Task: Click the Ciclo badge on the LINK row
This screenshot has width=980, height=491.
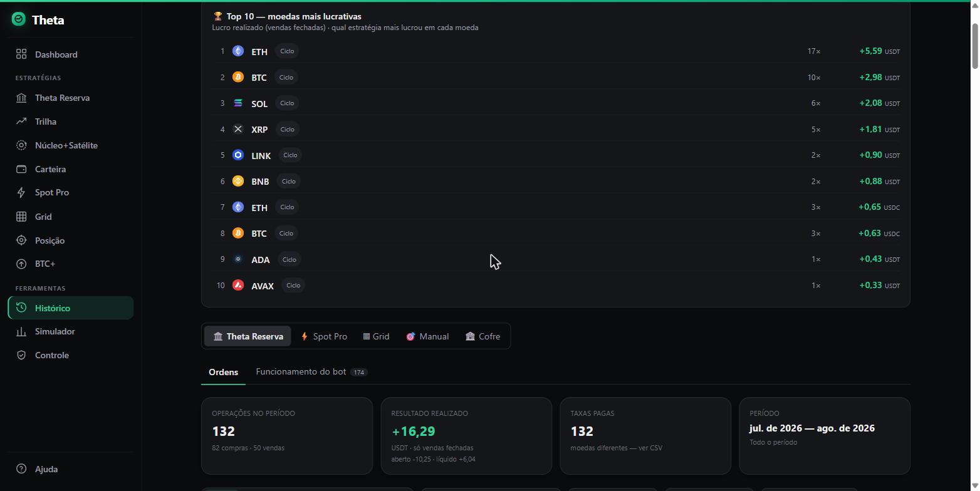Action: pyautogui.click(x=290, y=155)
